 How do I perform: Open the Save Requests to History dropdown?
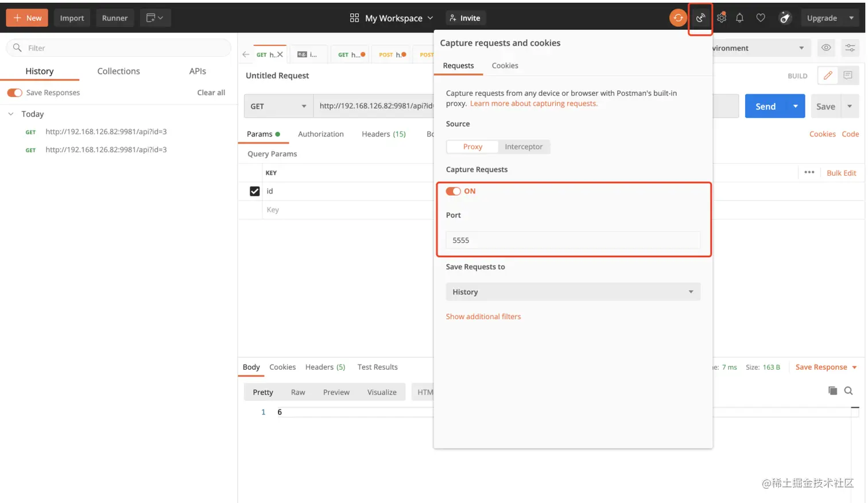573,292
